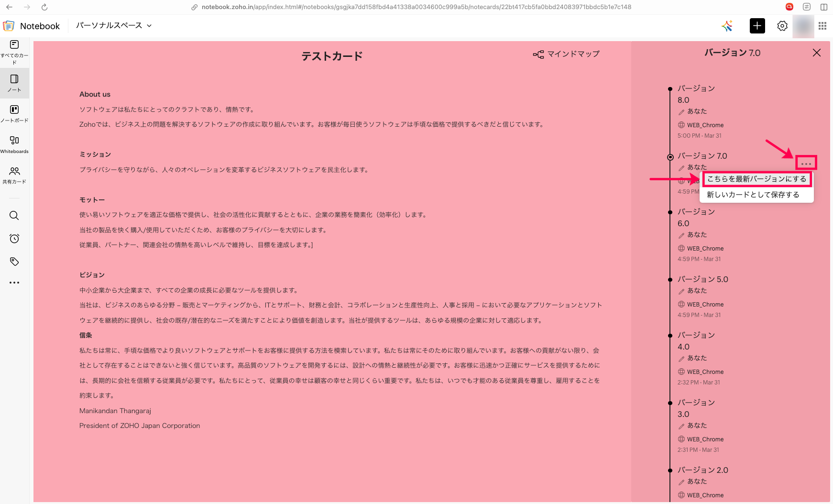Viewport: 833px width, 504px height.
Task: Select バージョン 5.0 in the timeline
Action: 702,279
